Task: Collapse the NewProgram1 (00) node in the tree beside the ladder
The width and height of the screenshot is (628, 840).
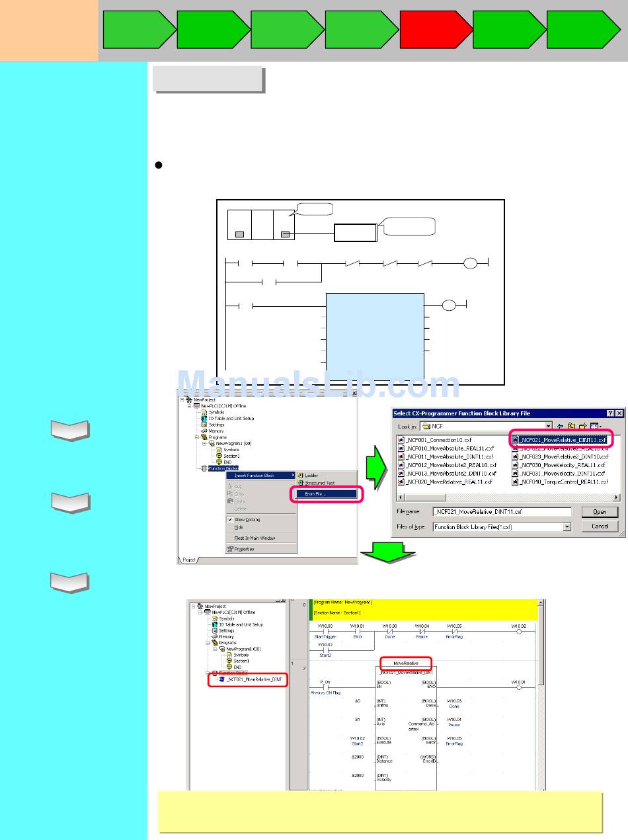Action: (x=214, y=649)
